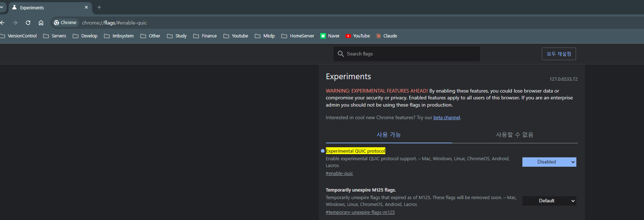Screen dimensions: 644x220
Task: Click into the Search flags field
Action: click(410, 54)
